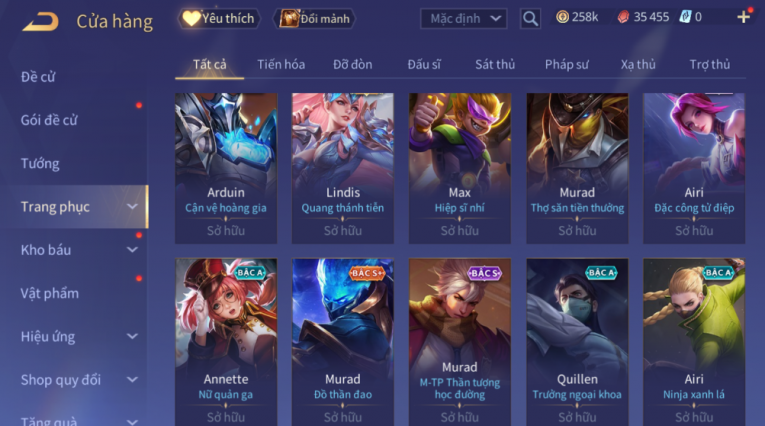The width and height of the screenshot is (765, 426).
Task: Open the search magnifier icon
Action: coord(530,19)
